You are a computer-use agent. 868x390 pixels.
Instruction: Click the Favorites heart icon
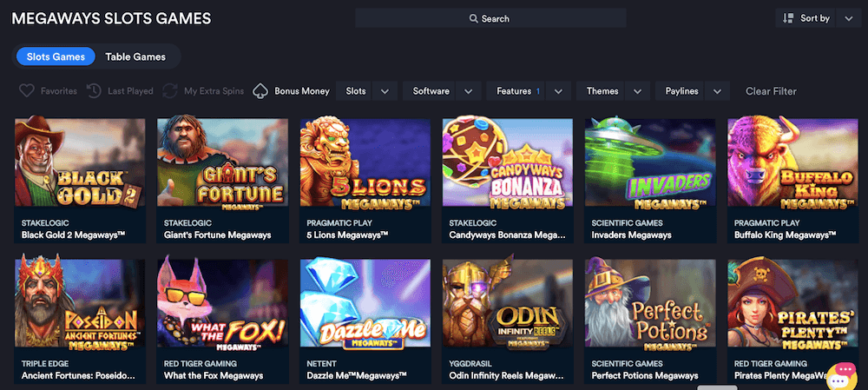pos(27,91)
